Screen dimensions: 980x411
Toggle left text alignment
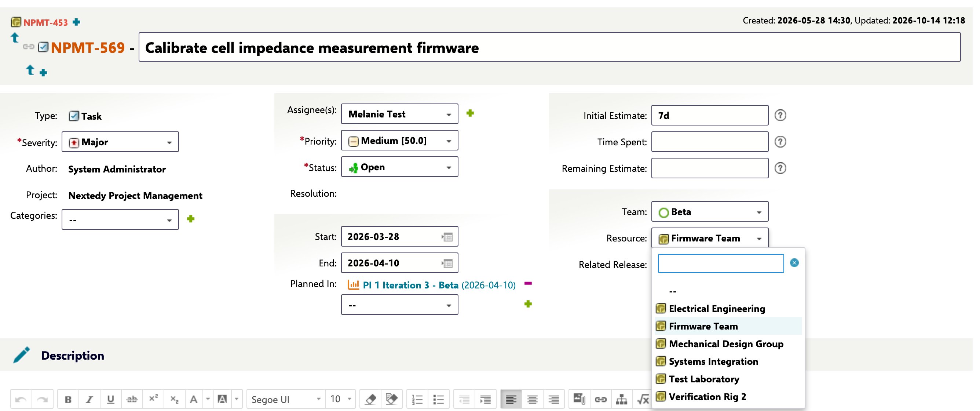click(511, 399)
